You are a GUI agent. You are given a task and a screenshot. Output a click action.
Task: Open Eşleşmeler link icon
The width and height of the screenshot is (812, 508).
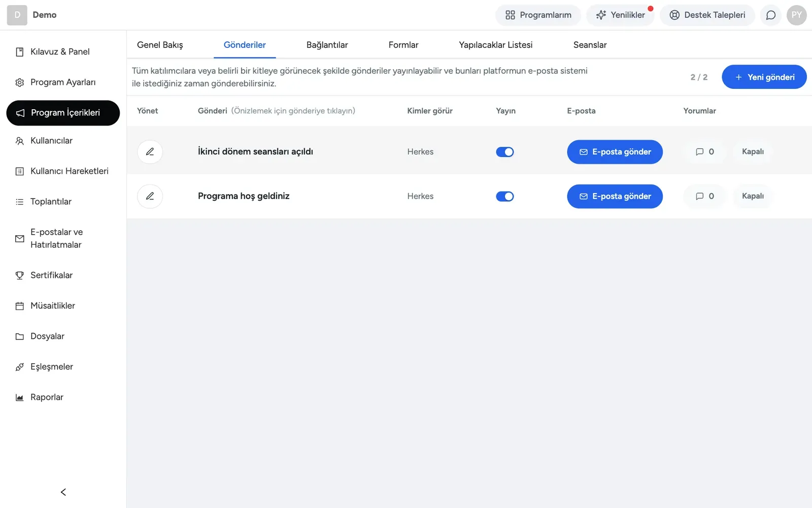tap(20, 367)
